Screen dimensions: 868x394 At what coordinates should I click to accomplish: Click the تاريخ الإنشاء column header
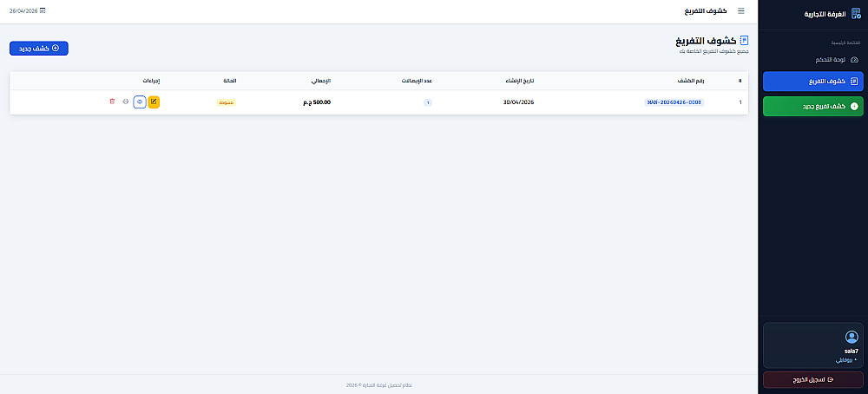pyautogui.click(x=520, y=81)
